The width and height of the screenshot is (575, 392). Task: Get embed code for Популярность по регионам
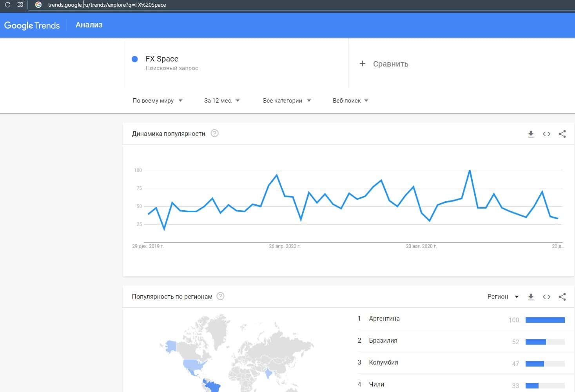(546, 297)
